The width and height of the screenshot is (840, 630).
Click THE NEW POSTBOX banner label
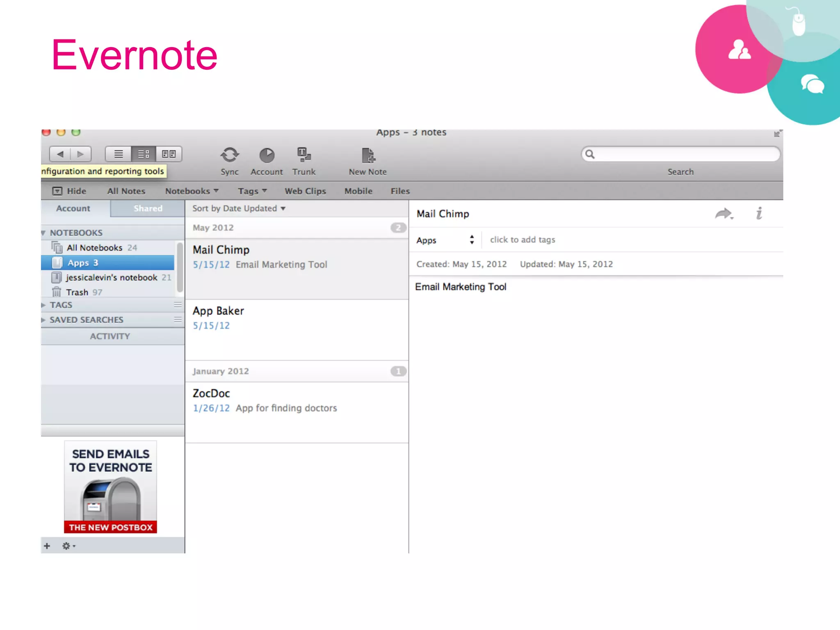tap(110, 527)
